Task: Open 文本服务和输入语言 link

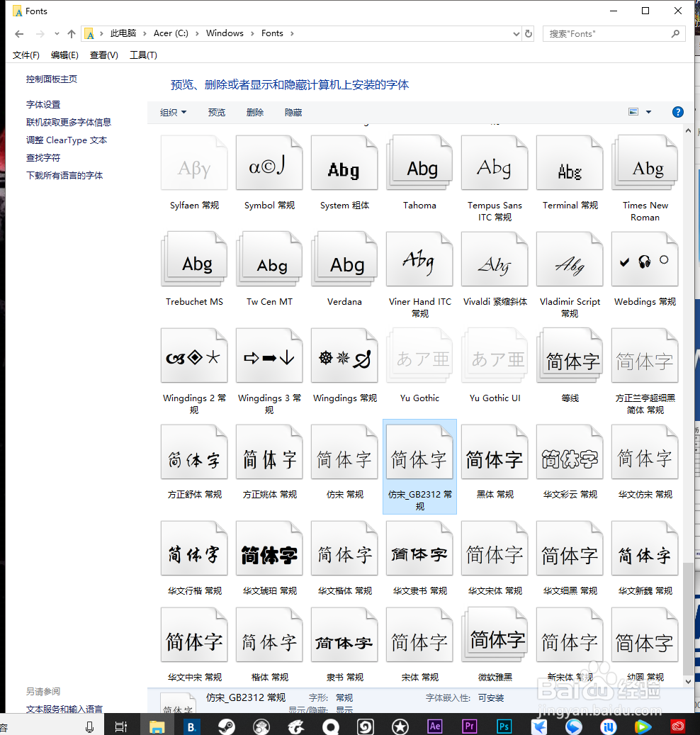Action: [64, 709]
